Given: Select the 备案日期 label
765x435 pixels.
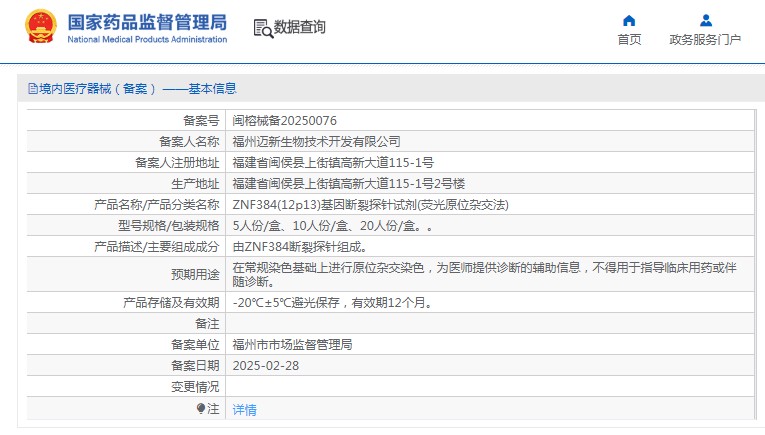Looking at the screenshot, I should (x=195, y=366).
